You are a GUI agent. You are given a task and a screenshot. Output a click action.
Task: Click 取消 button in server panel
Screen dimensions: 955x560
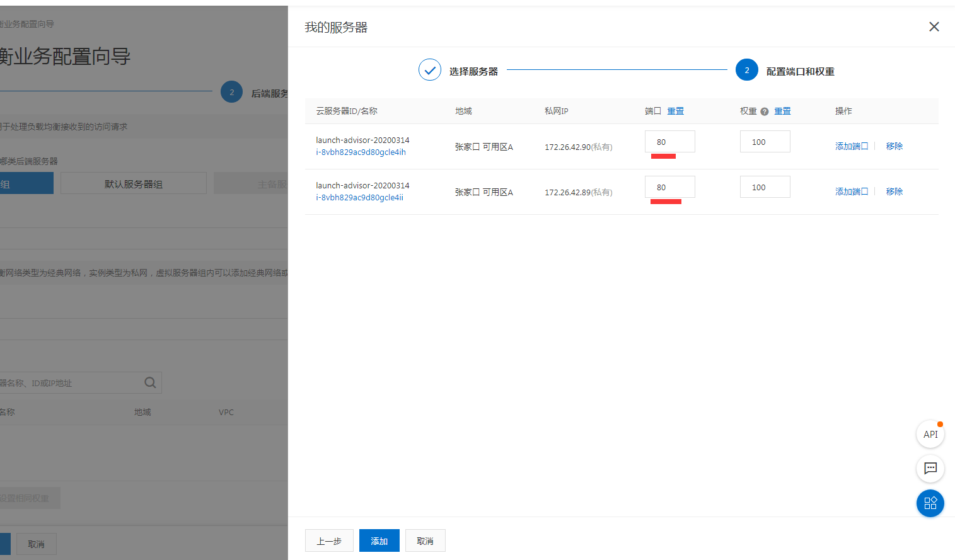425,540
